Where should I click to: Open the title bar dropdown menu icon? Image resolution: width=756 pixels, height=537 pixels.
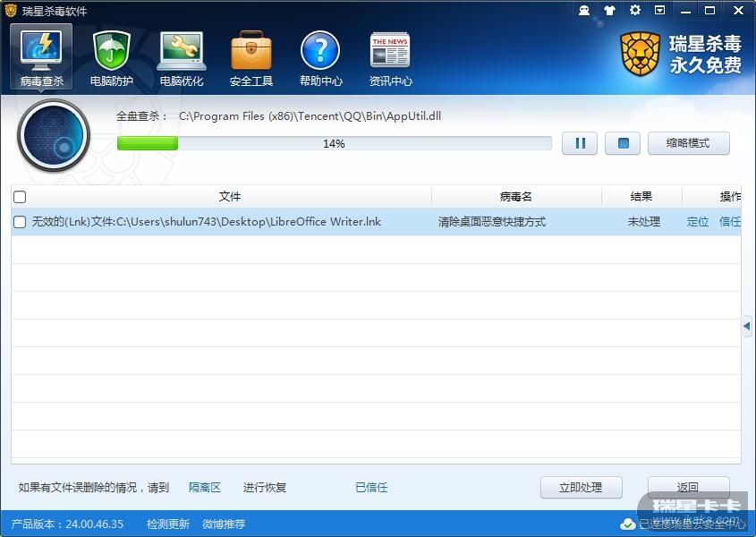tap(660, 10)
